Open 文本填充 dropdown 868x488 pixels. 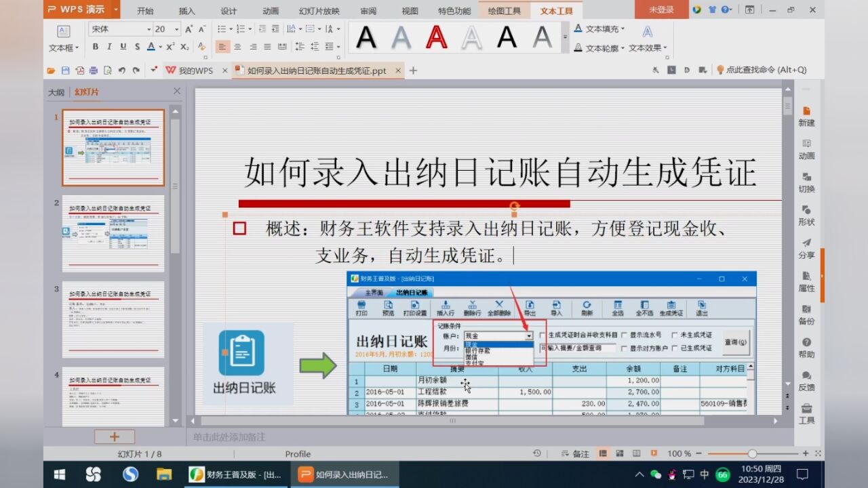[599, 28]
